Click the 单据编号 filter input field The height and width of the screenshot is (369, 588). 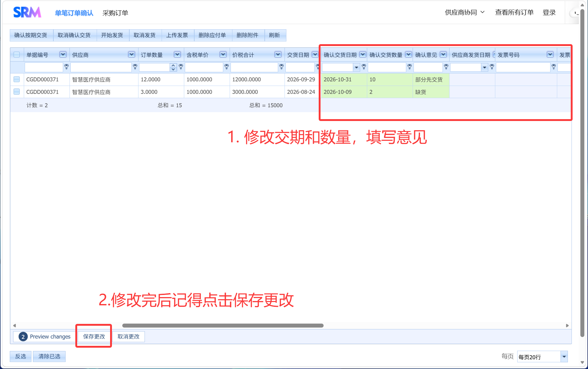coord(44,67)
